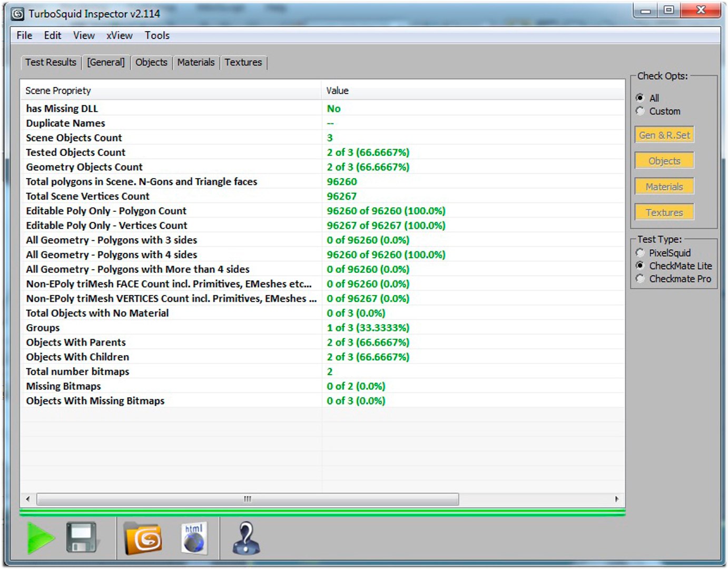Screen dimensions: 728x569
Task: Select the 'Duplicate Names' row
Action: click(322, 123)
